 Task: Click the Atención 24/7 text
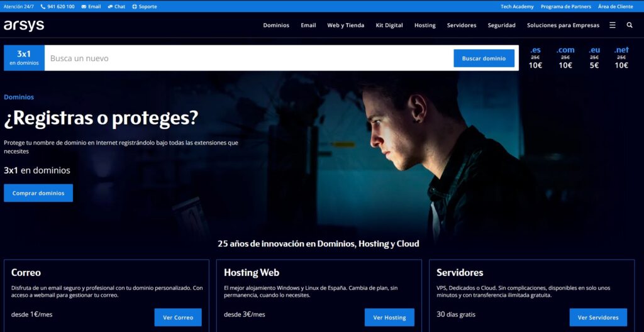click(19, 6)
